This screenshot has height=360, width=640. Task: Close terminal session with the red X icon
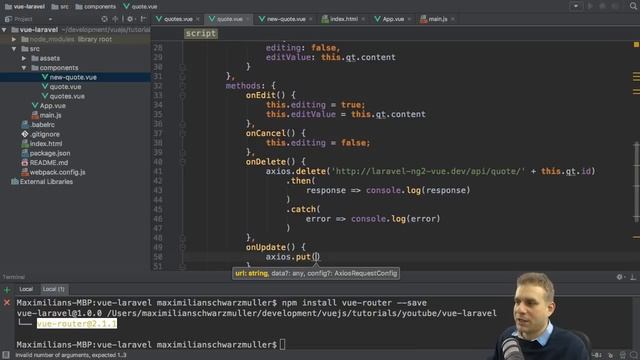click(7, 302)
